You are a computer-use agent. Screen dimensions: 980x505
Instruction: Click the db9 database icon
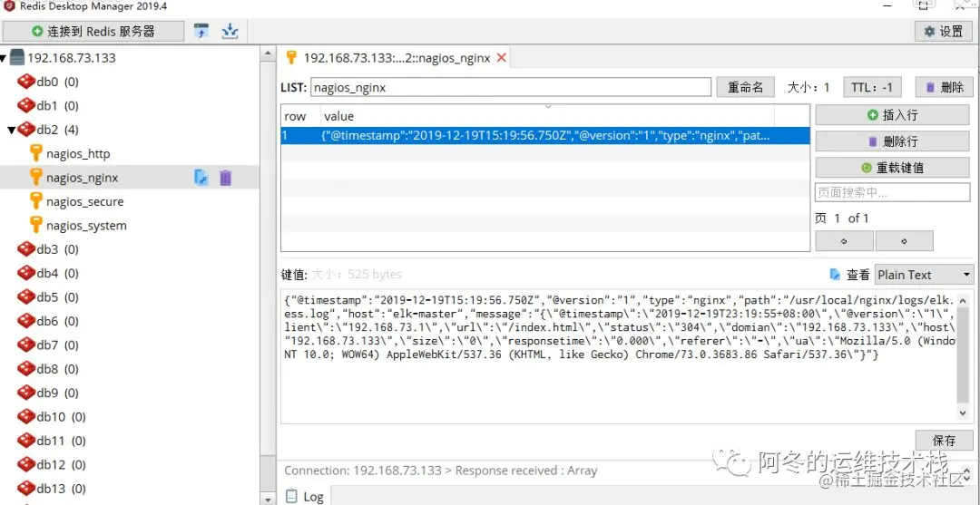coord(26,393)
